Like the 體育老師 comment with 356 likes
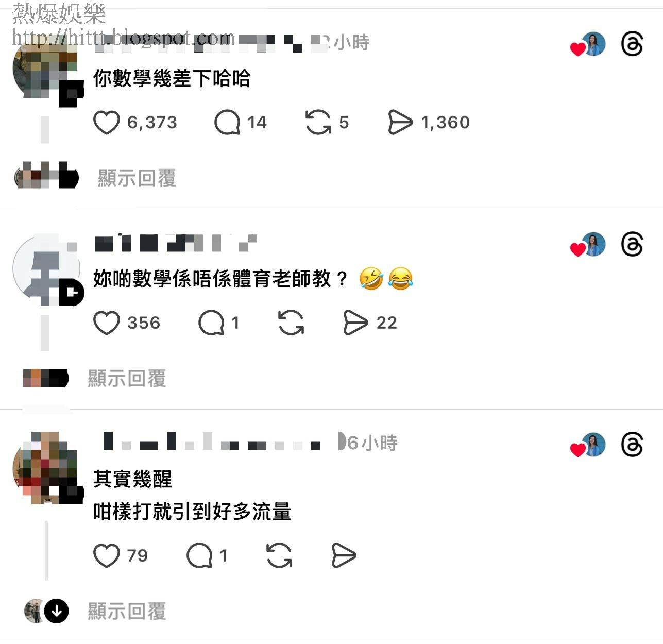The width and height of the screenshot is (663, 644). click(x=107, y=323)
